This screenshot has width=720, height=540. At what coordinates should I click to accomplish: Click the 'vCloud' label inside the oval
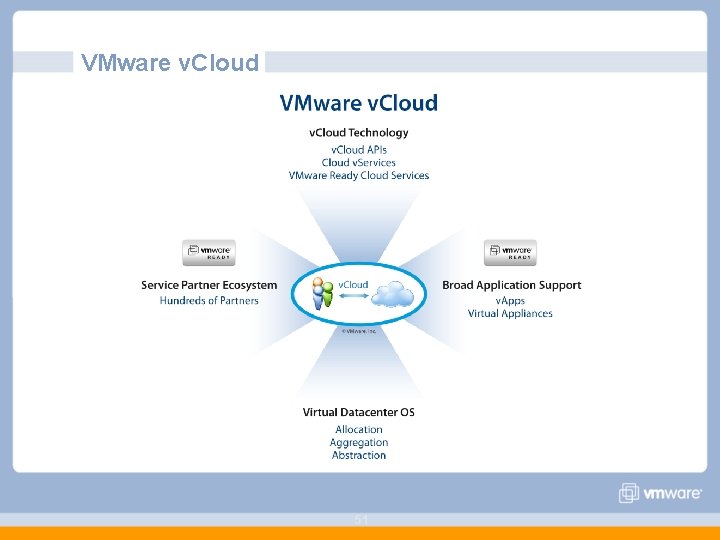coord(353,285)
